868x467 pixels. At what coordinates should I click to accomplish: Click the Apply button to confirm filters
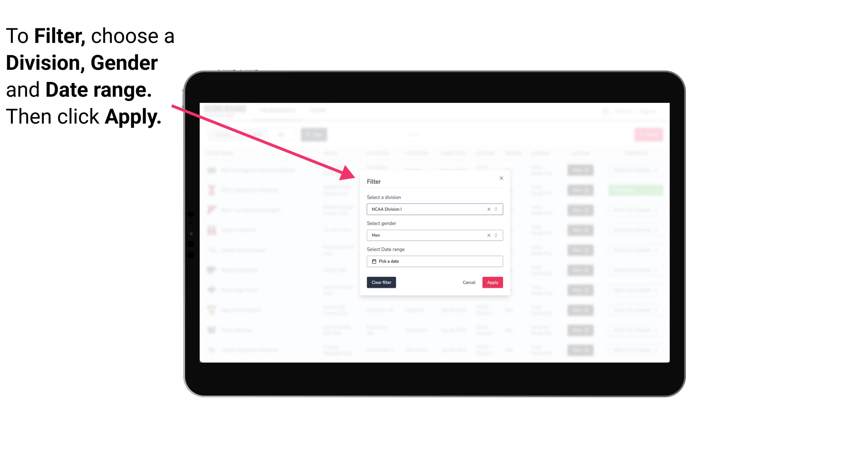click(492, 283)
